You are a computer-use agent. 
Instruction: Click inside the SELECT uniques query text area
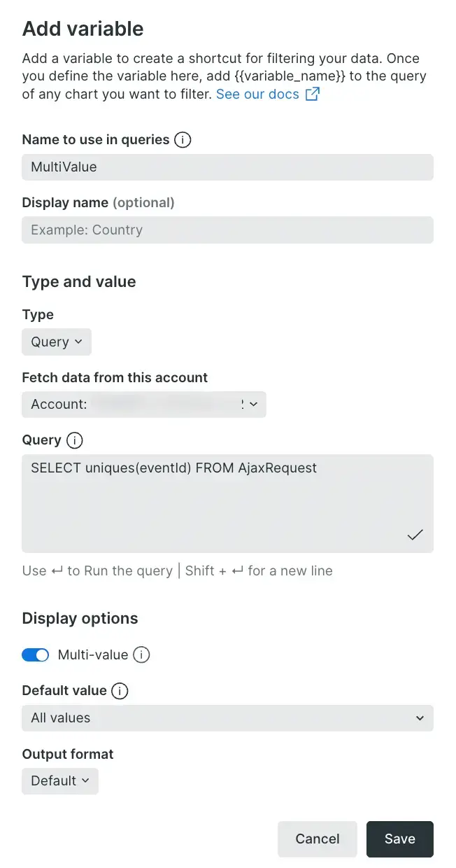pos(228,503)
